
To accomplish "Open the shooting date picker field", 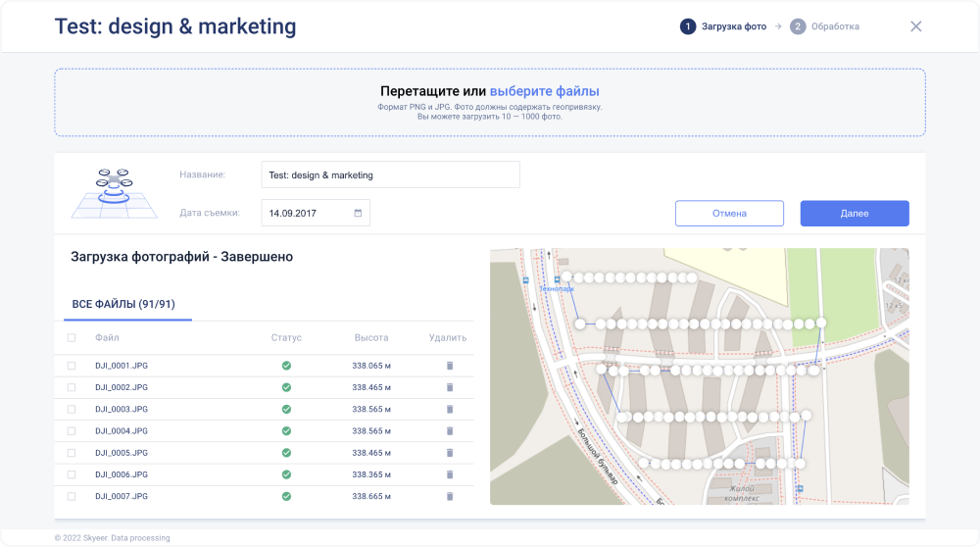I will pyautogui.click(x=306, y=213).
